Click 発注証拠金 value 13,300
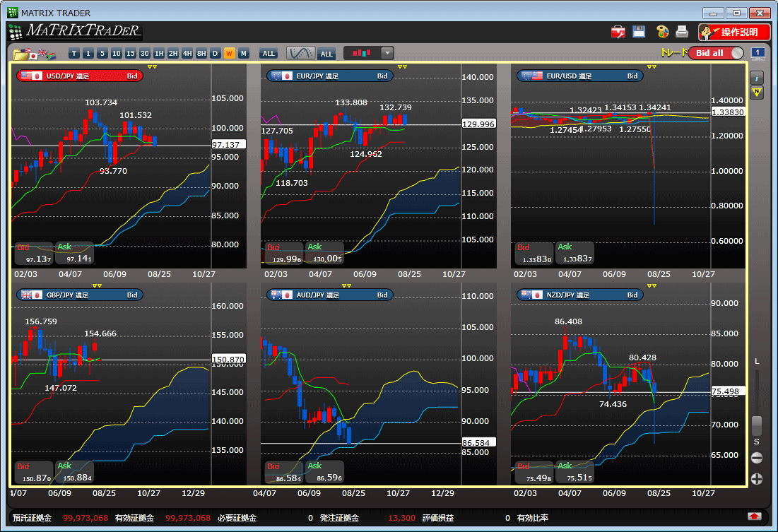Screen dimensions: 778x532 point(401,518)
